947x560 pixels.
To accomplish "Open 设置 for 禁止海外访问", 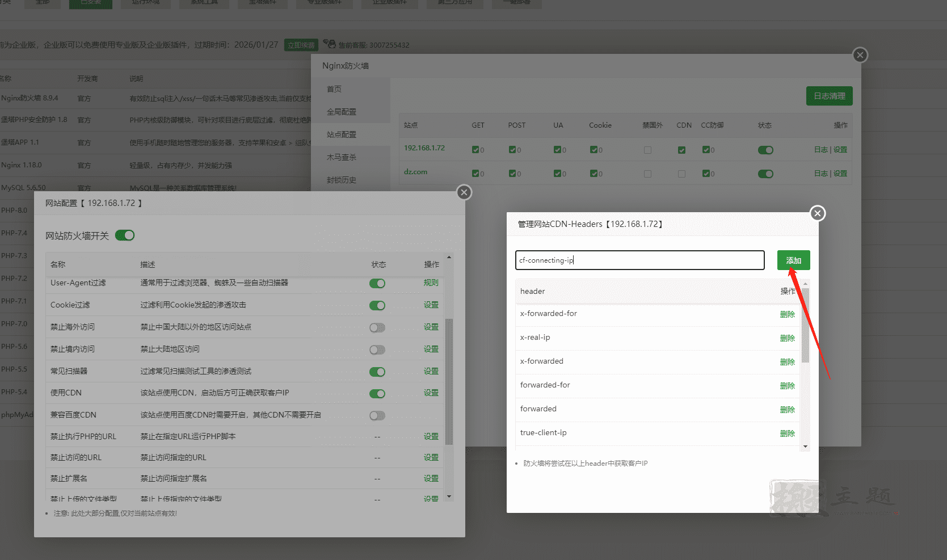I will click(431, 327).
